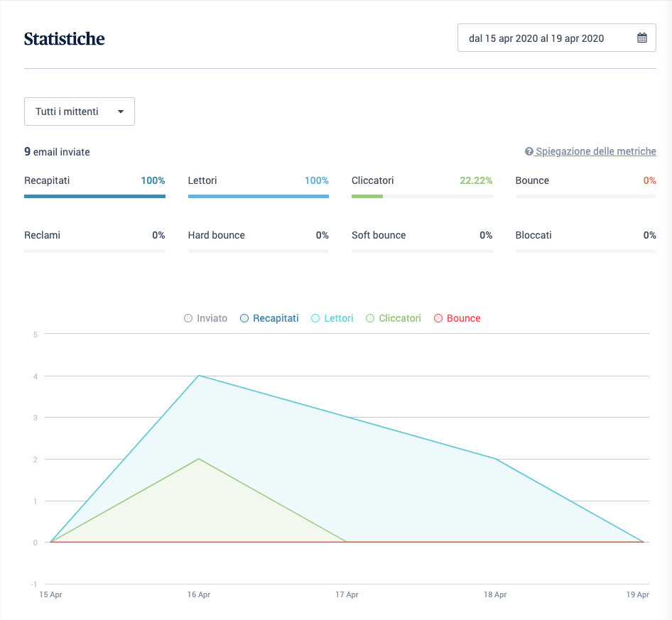This screenshot has height=620, width=672.
Task: Click the calendar icon in date field
Action: click(641, 38)
